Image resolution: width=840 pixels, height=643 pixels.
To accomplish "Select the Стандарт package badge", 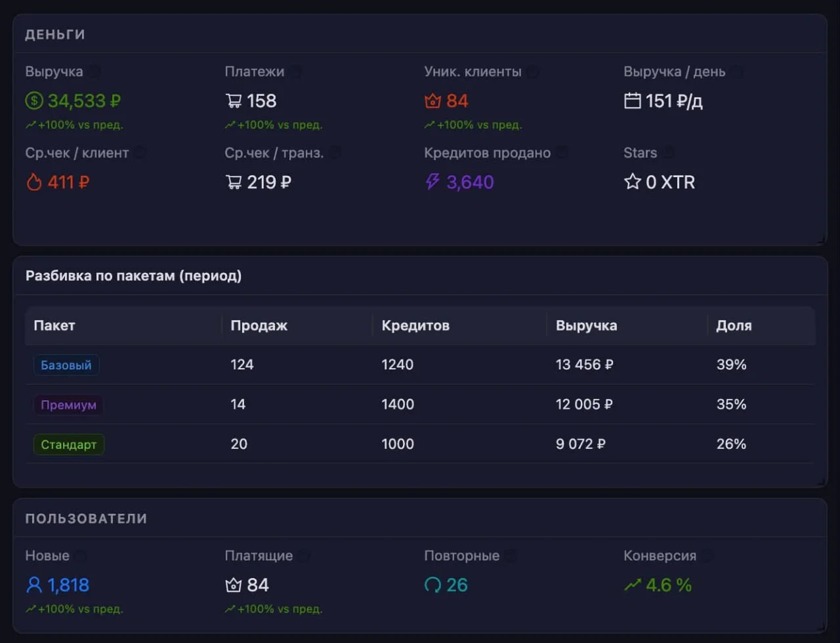I will pyautogui.click(x=69, y=444).
